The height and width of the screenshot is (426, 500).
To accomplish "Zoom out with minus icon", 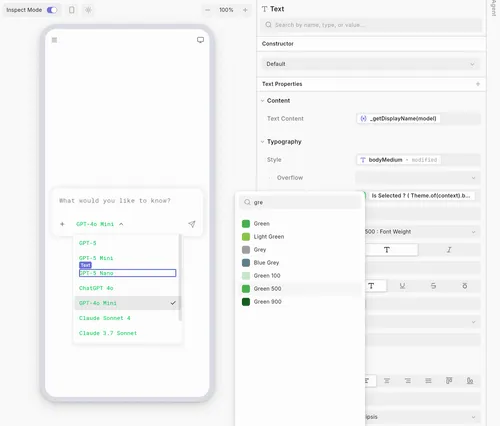I will click(x=208, y=10).
